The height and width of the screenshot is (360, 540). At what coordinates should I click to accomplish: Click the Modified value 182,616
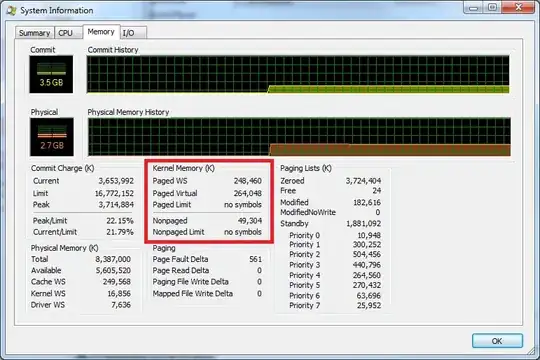(x=367, y=202)
